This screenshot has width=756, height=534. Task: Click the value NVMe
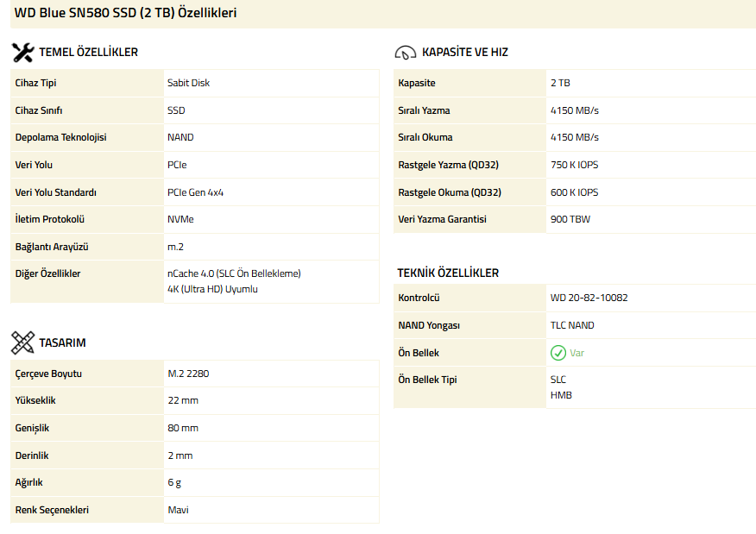[x=180, y=219]
